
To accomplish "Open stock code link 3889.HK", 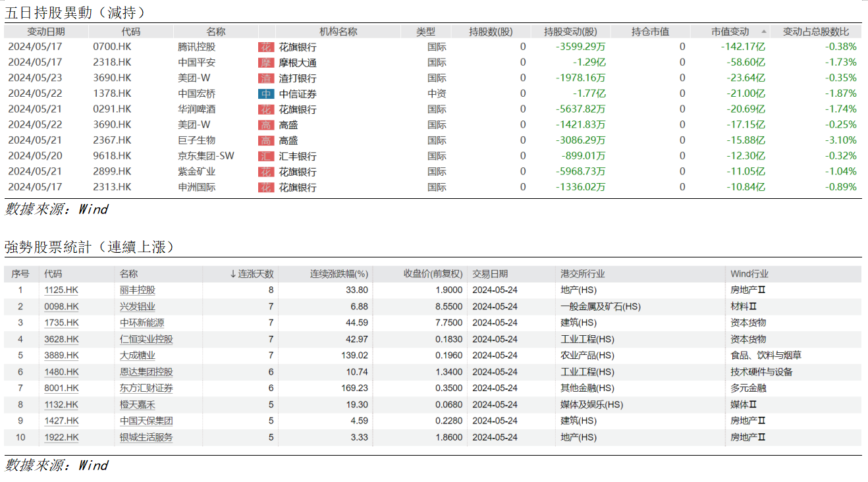I will coord(61,356).
